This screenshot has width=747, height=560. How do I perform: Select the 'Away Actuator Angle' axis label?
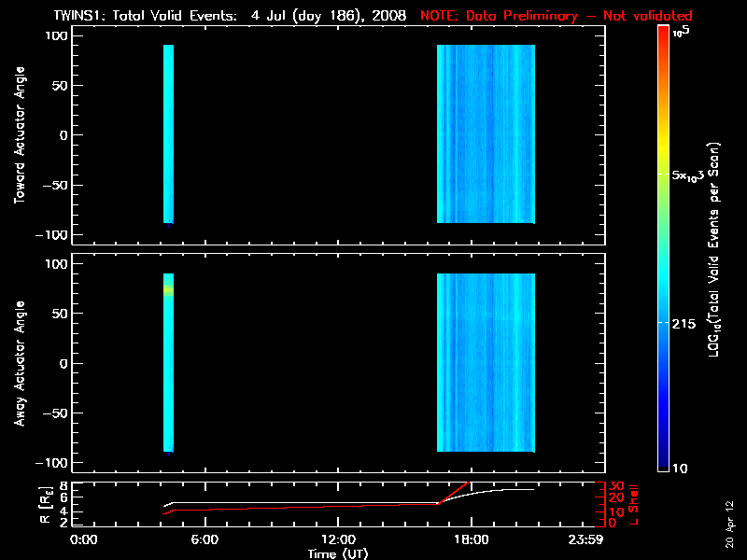pyautogui.click(x=20, y=363)
